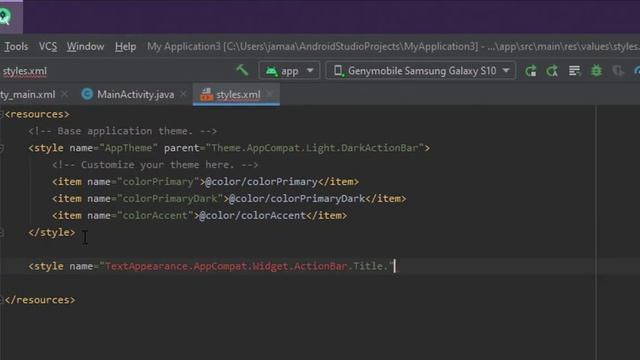Click the 'AppTheme' style name value
The width and height of the screenshot is (640, 360).
point(128,148)
